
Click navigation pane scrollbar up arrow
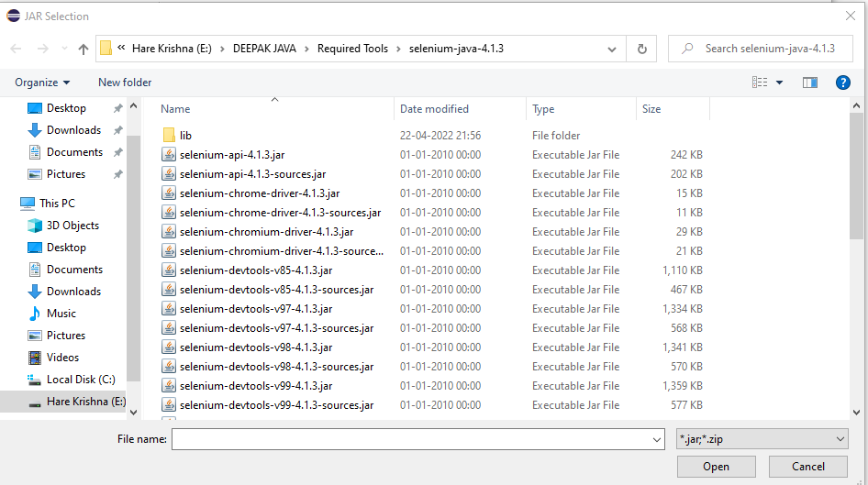pos(133,105)
